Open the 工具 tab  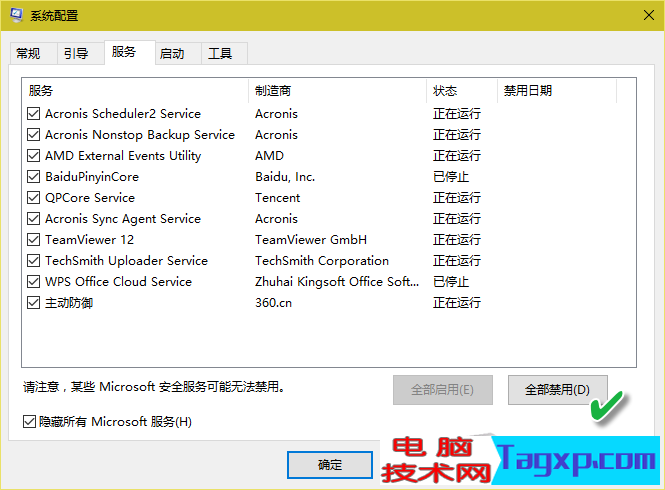coord(224,53)
